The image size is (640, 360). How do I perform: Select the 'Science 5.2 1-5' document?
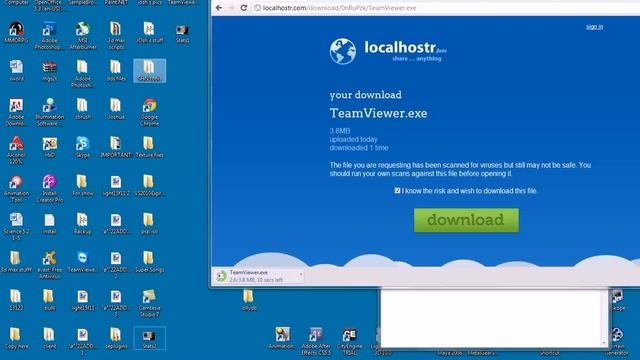16,227
